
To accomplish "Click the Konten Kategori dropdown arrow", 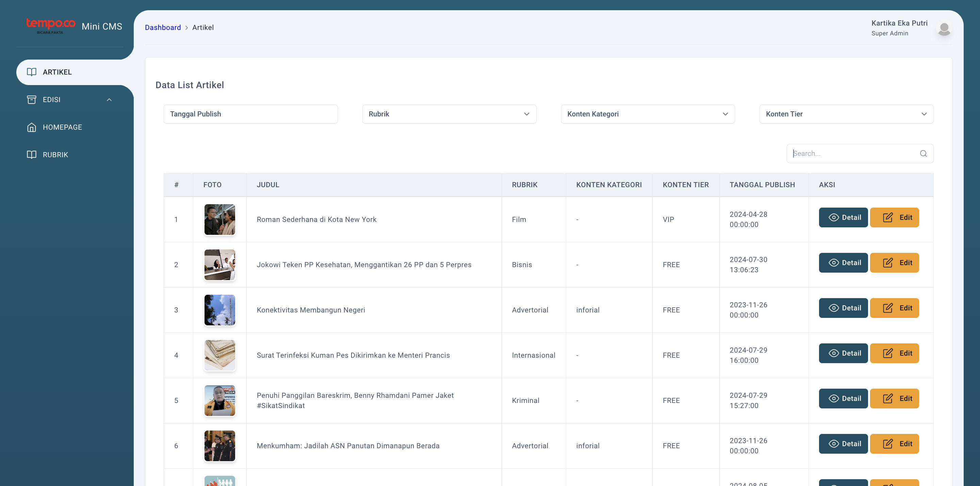I will pos(725,114).
